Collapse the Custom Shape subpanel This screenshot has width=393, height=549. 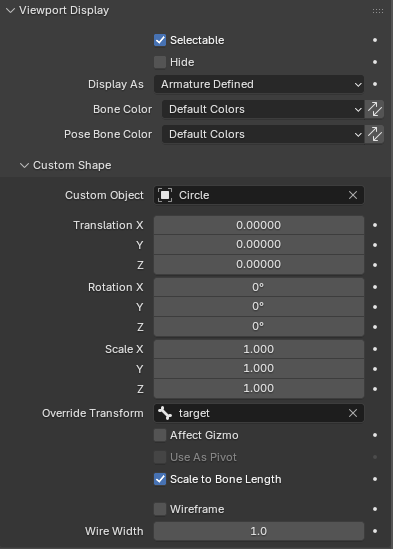[x=24, y=165]
